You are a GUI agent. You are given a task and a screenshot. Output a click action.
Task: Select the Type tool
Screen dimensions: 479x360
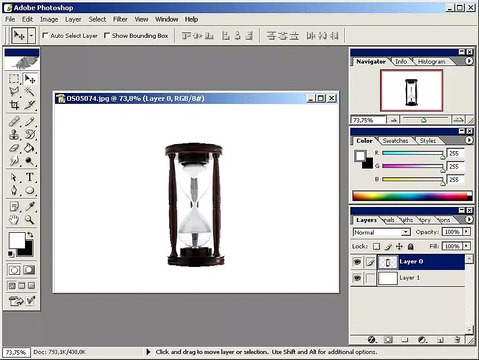pyautogui.click(x=30, y=177)
